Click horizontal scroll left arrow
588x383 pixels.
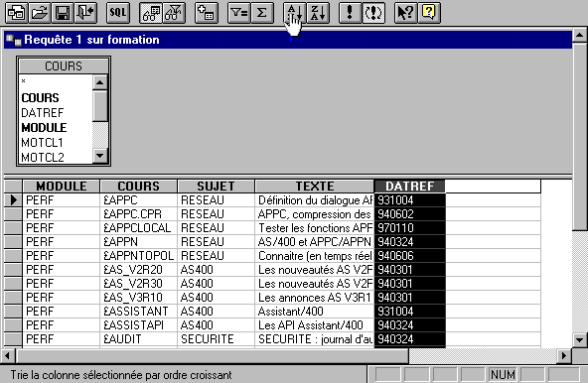[x=7, y=355]
